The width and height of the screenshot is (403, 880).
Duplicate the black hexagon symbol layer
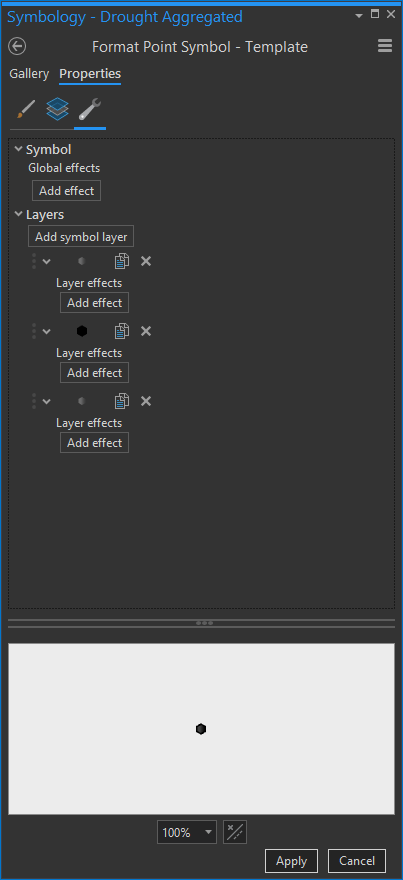(x=122, y=331)
